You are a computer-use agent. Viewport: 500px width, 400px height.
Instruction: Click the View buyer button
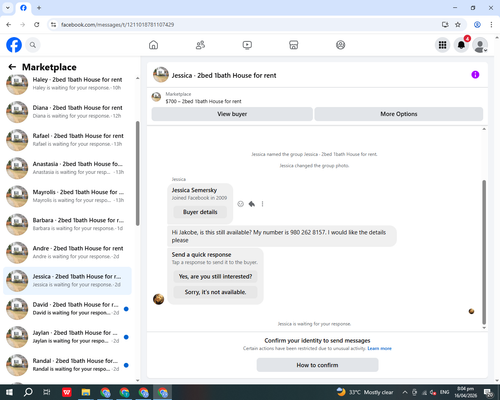[232, 114]
